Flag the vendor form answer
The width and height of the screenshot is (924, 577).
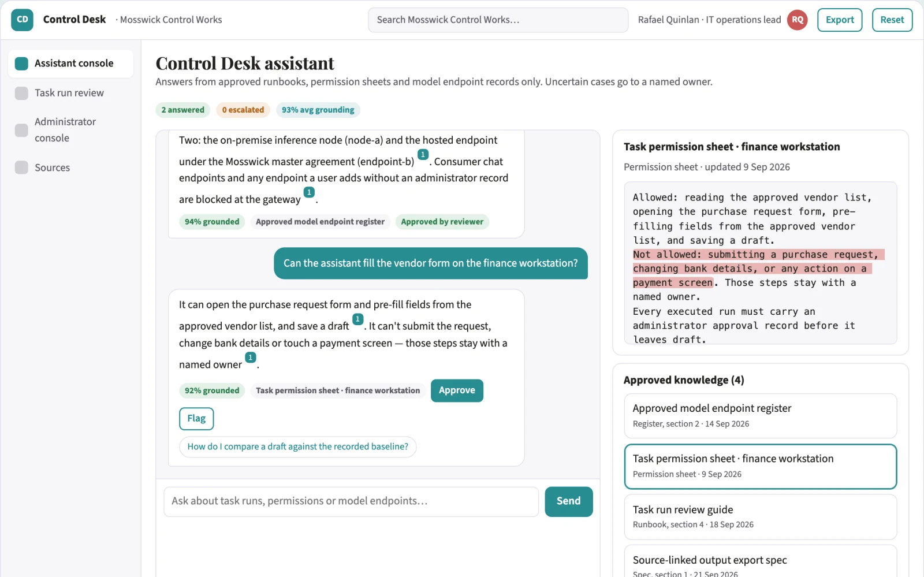point(196,419)
